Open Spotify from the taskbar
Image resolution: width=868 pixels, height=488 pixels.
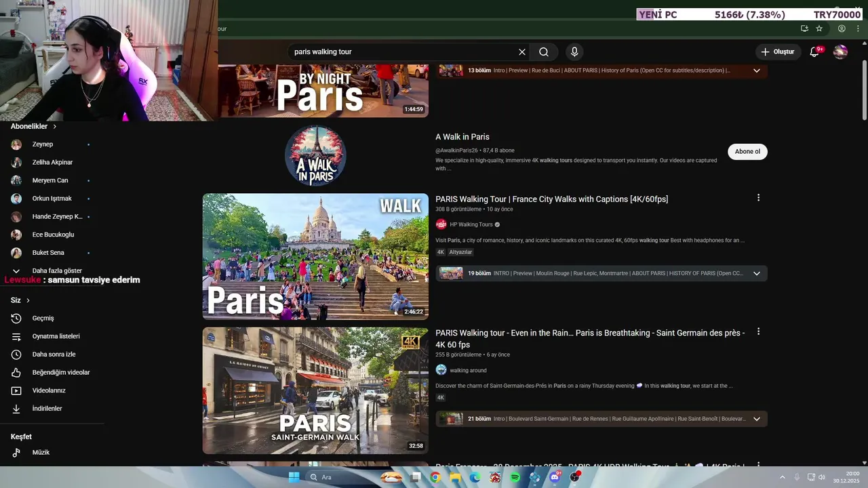pyautogui.click(x=515, y=477)
